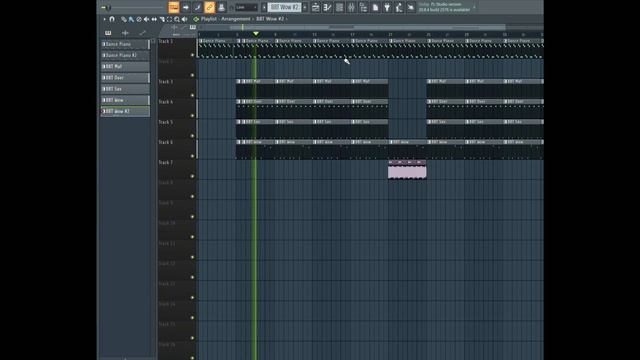Mute Track 3 using its green dot
The width and height of the screenshot is (640, 360).
pyautogui.click(x=192, y=96)
